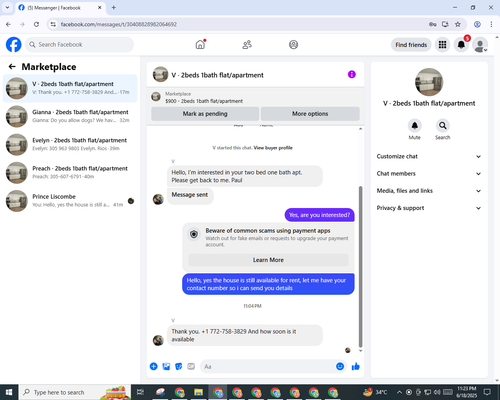Screen dimensions: 500x400
Task: Click More options button
Action: 310,114
